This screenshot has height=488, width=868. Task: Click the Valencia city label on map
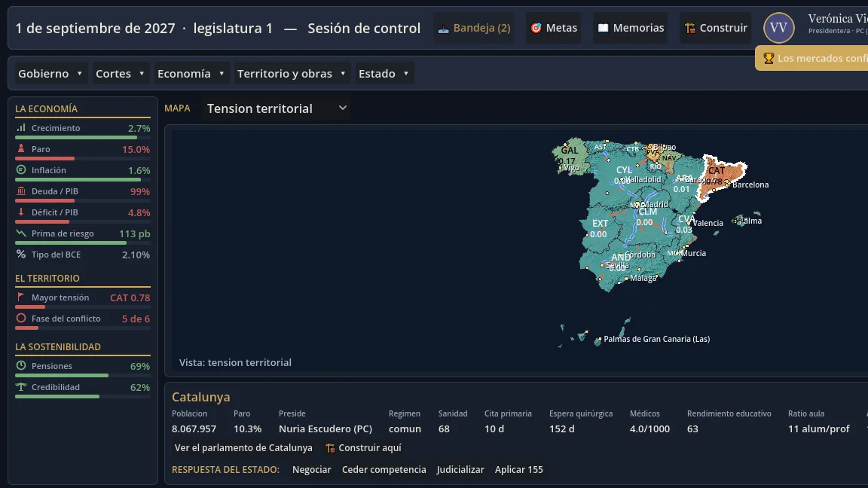click(x=708, y=223)
